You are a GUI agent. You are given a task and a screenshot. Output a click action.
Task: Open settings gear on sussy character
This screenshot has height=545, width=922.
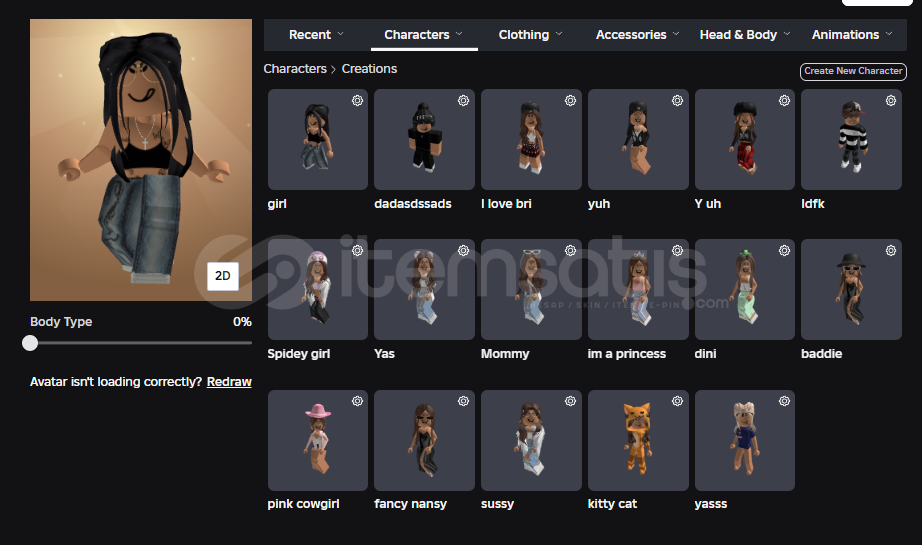570,401
